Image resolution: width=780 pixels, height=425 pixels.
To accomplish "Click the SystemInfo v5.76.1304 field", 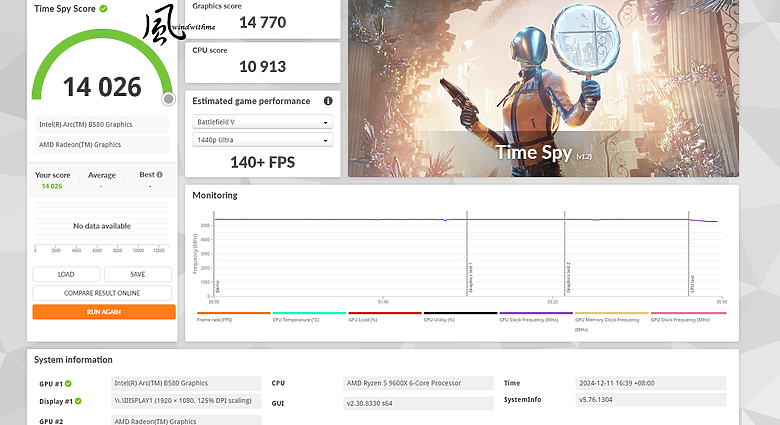I will (650, 400).
